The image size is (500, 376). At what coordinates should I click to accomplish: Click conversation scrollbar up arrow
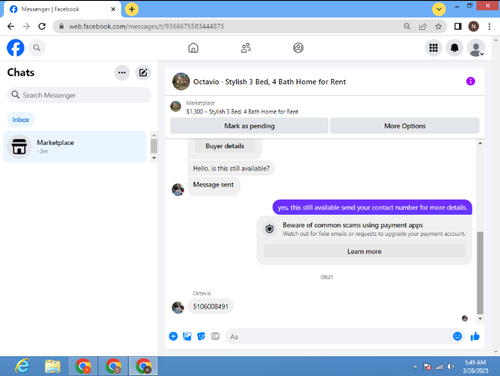coord(480,143)
